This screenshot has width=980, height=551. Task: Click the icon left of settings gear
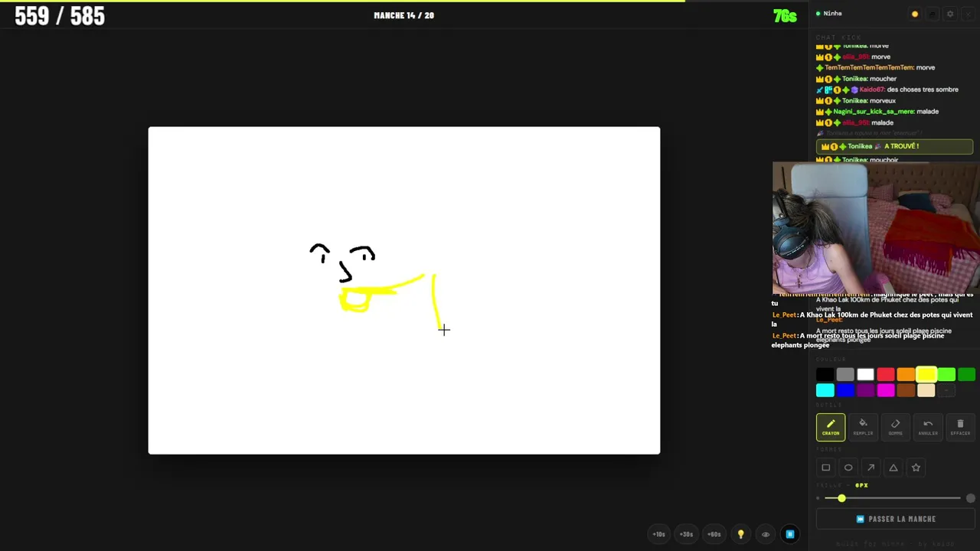pyautogui.click(x=933, y=14)
